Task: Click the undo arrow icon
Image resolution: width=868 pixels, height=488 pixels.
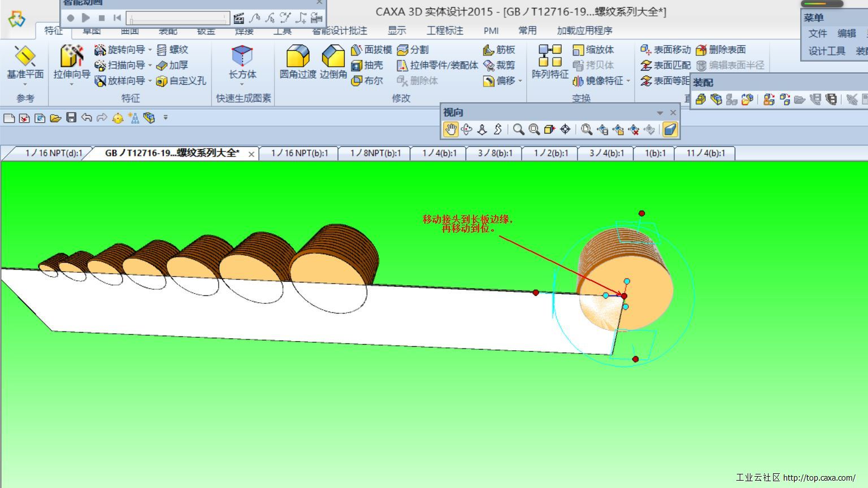Action: pyautogui.click(x=86, y=117)
